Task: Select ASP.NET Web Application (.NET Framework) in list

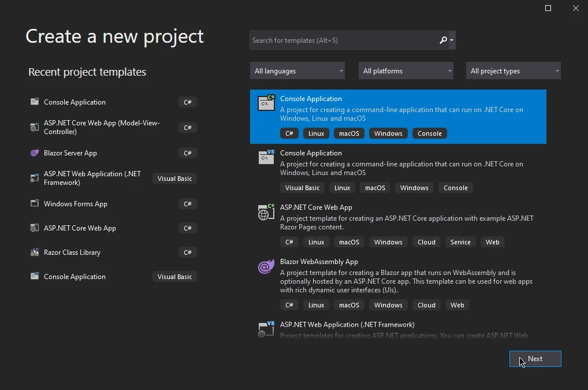Action: click(x=347, y=325)
